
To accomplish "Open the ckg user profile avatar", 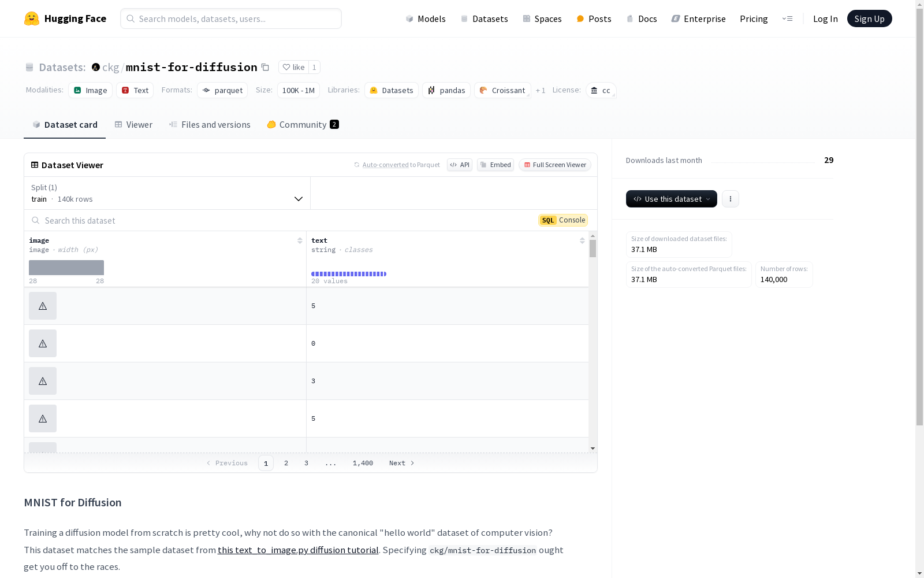I will point(96,67).
